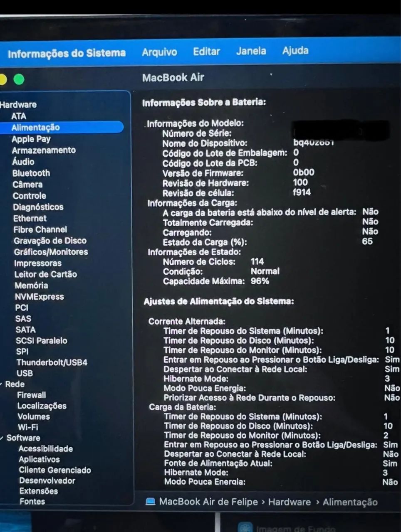Select NVMExpress in the sidebar
This screenshot has height=532, width=401.
[40, 297]
